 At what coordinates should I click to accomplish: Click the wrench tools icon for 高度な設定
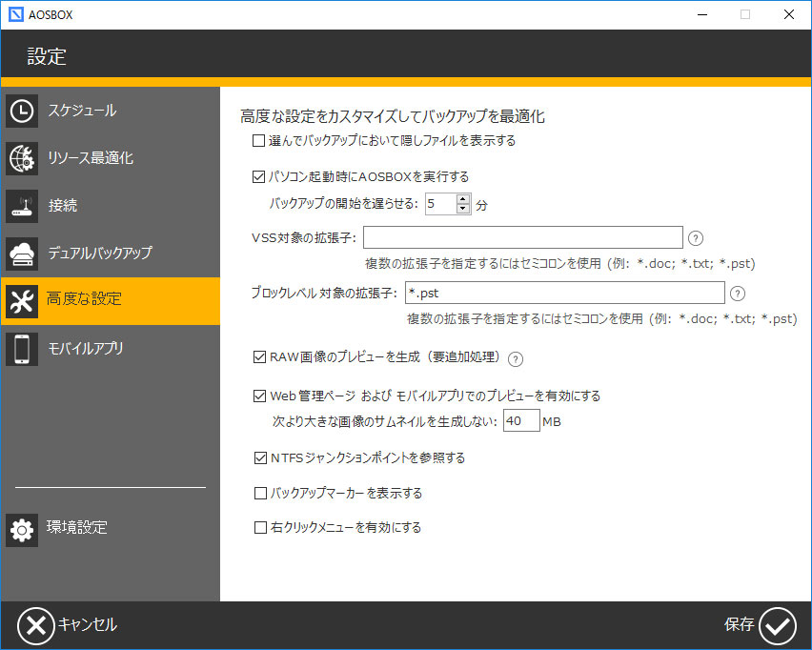(22, 301)
